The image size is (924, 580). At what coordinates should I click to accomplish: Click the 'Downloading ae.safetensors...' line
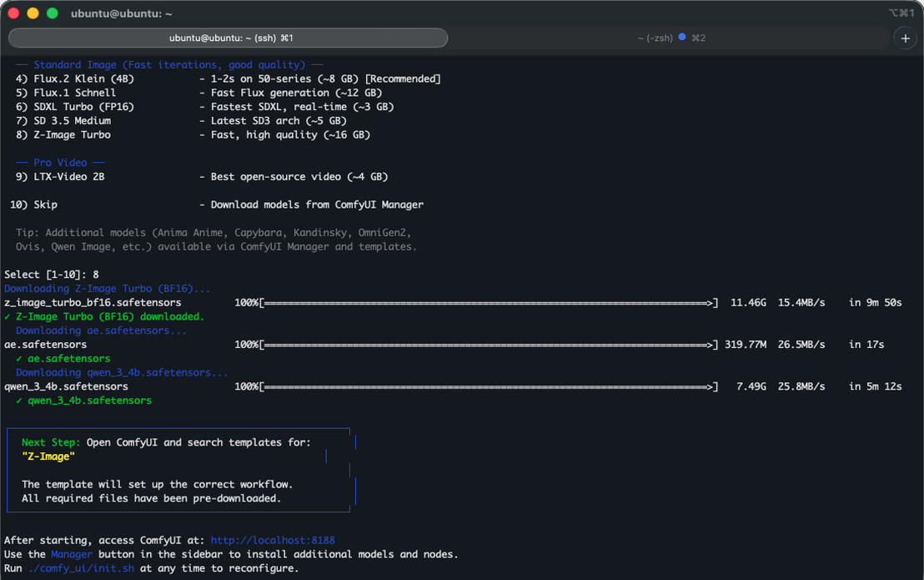[102, 330]
